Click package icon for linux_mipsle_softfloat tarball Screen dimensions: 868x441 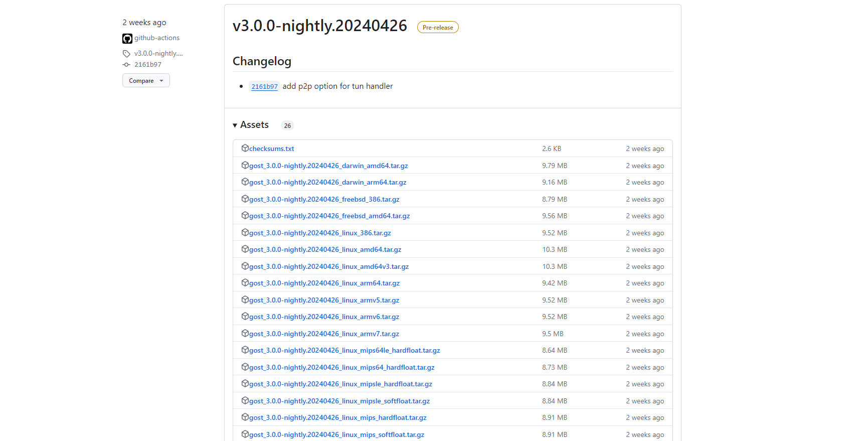point(245,400)
